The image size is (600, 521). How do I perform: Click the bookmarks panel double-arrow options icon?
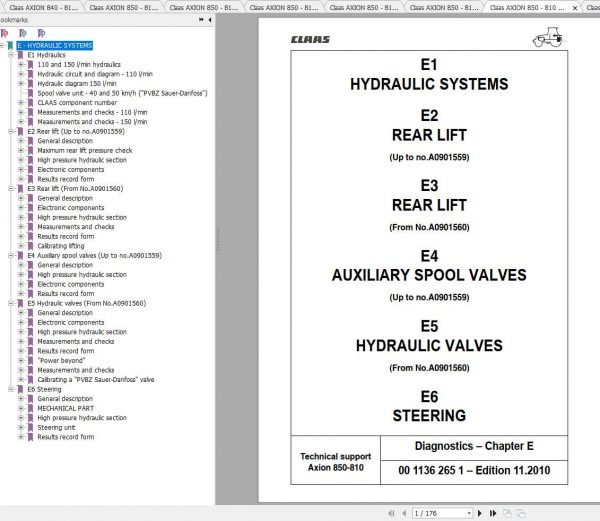click(201, 20)
